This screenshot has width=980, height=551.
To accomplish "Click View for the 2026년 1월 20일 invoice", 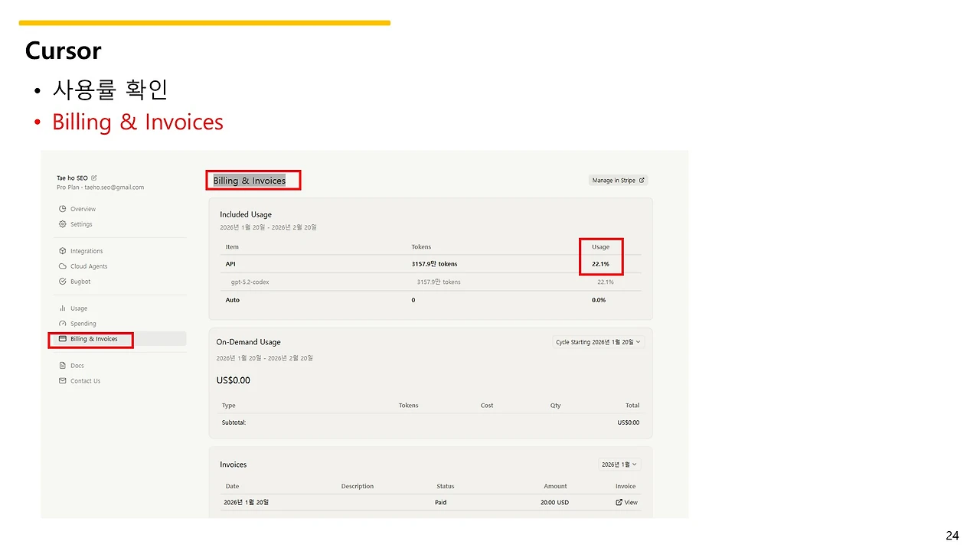I will click(x=626, y=503).
